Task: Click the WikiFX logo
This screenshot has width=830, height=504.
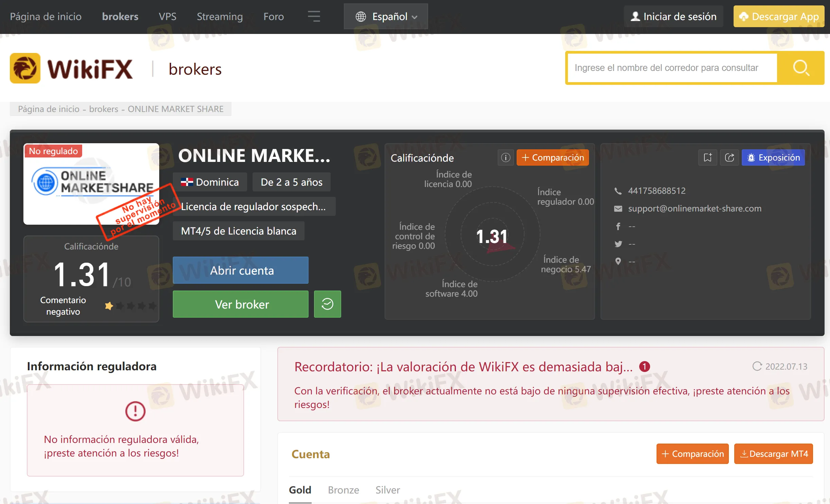Action: point(71,69)
